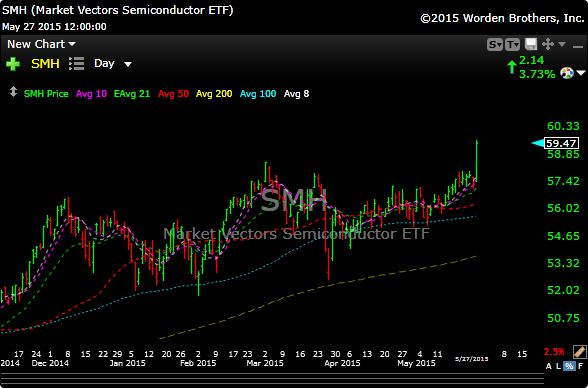Toggle the A arithmetic scale option
This screenshot has width=588, height=388.
click(x=549, y=366)
